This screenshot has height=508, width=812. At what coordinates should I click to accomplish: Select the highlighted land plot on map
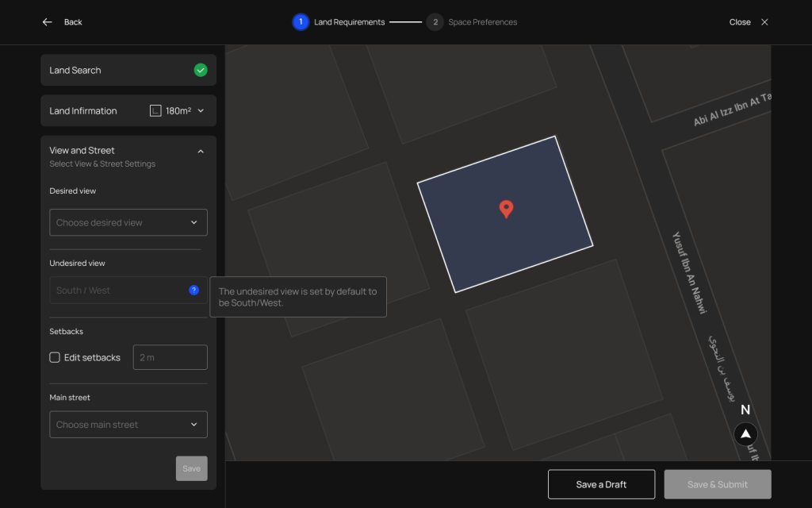(x=539, y=238)
